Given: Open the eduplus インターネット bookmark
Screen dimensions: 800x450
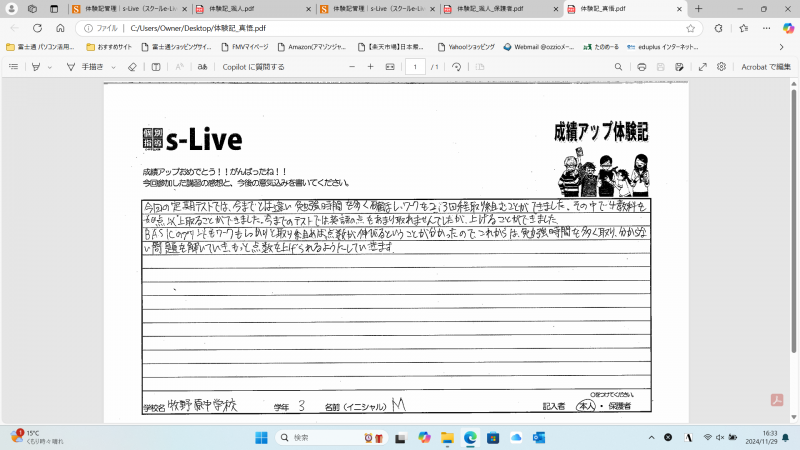Looking at the screenshot, I should click(x=662, y=47).
